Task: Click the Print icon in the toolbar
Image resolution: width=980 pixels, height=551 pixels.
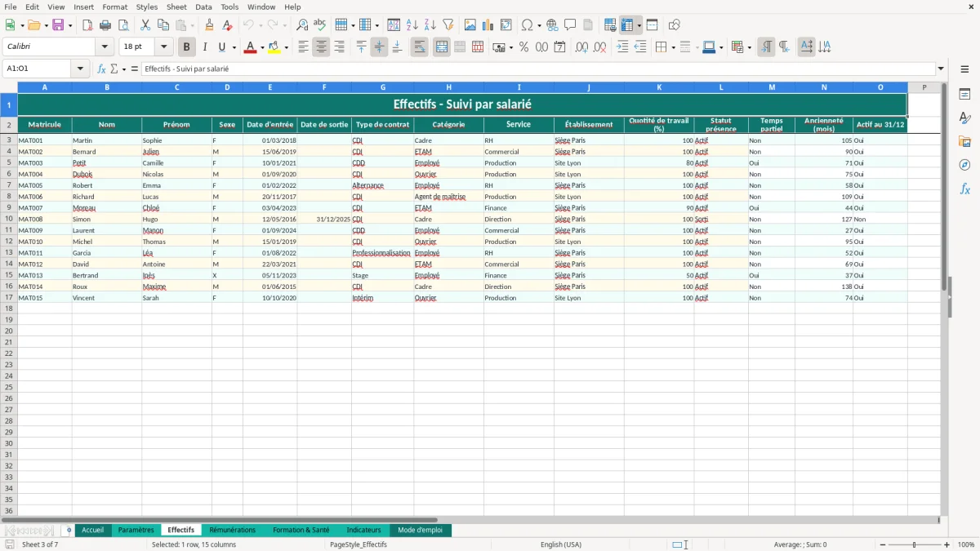Action: (x=105, y=25)
